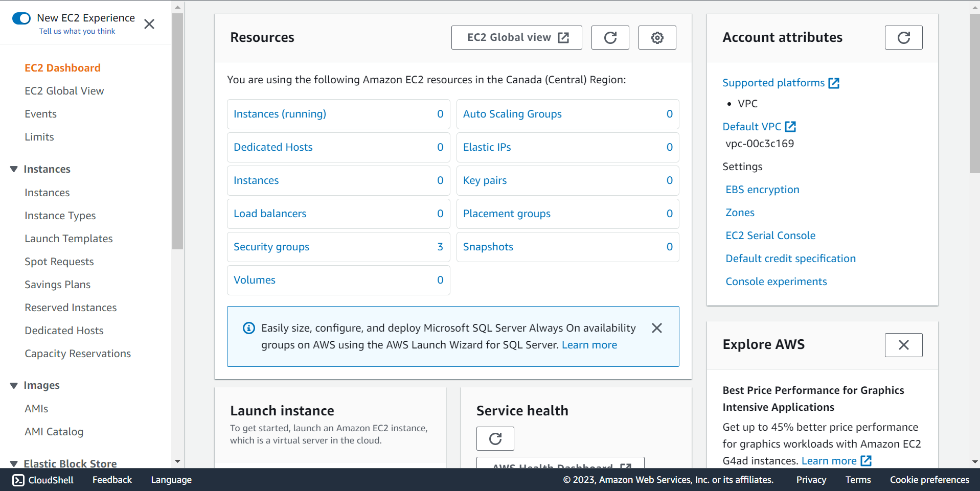Open Snapshots resource link
The image size is (980, 491).
tap(488, 247)
